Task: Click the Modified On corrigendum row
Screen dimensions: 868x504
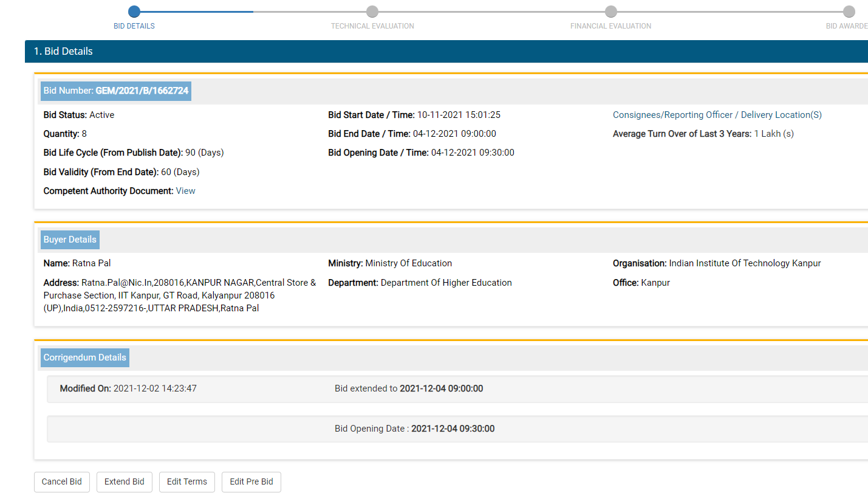Action: click(128, 388)
